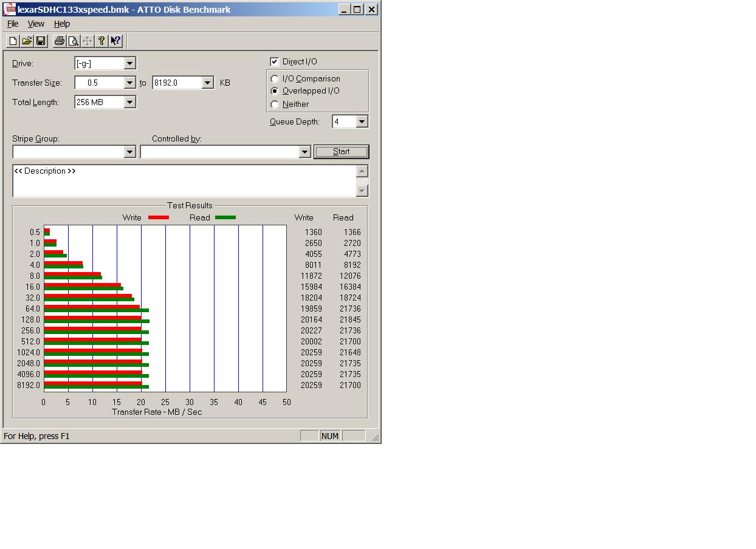Screen dimensions: 756x549
Task: Select the read value 21648
Action: pyautogui.click(x=350, y=352)
